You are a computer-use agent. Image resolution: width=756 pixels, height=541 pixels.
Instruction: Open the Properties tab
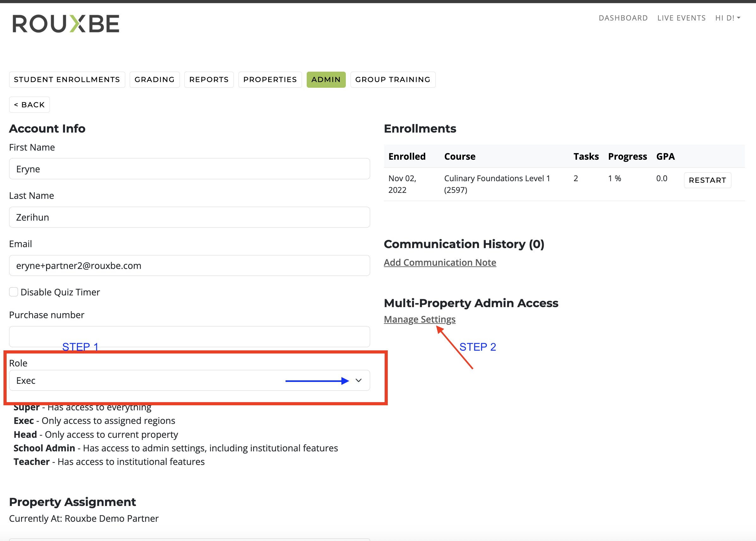(270, 80)
